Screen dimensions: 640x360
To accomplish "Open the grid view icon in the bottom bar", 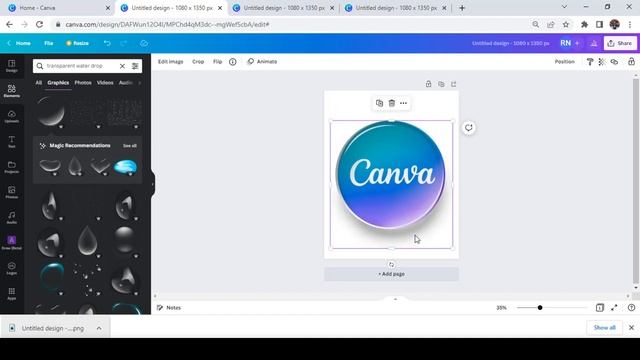I will tap(600, 308).
